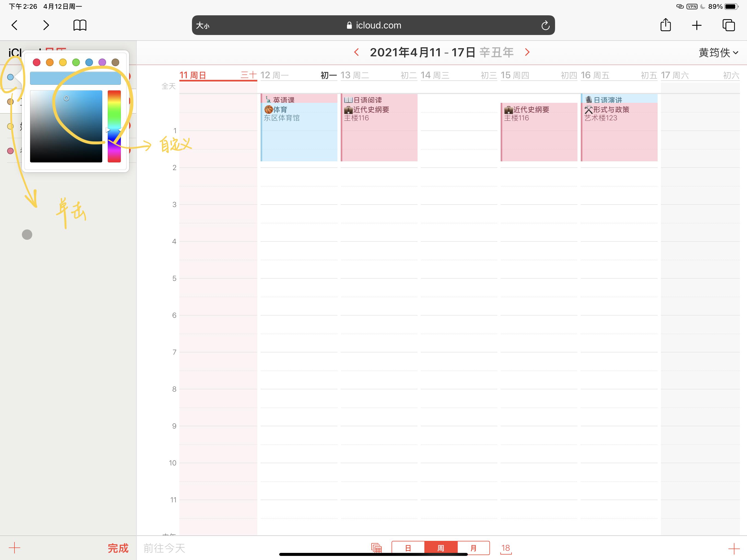Image resolution: width=747 pixels, height=560 pixels.
Task: Go to the next week
Action: tap(527, 52)
